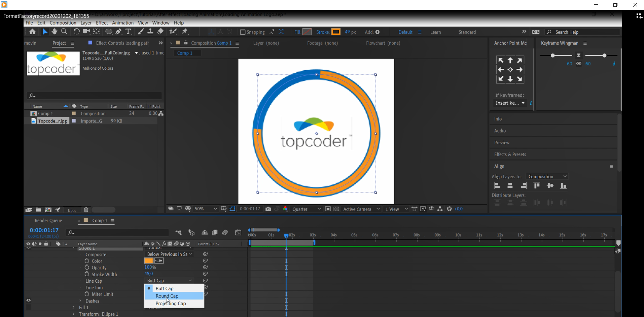Select the Pen tool
Screen dimensions: 644x317
tap(118, 32)
